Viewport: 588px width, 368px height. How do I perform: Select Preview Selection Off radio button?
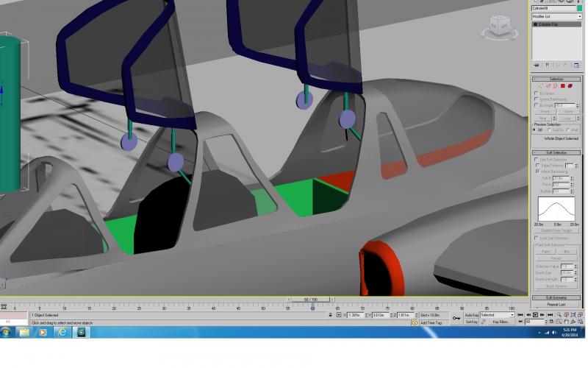[534, 130]
